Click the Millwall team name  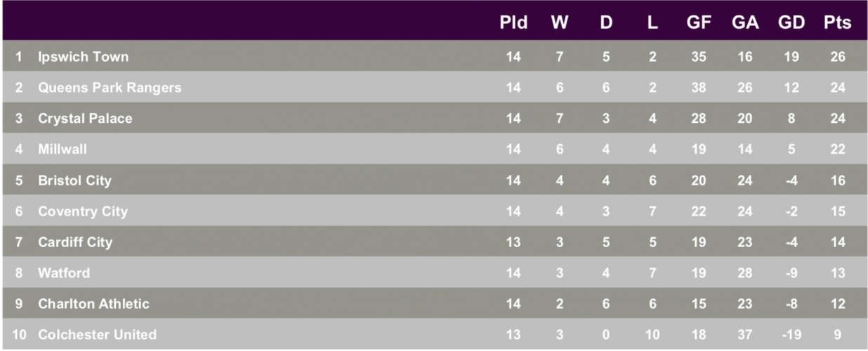63,150
